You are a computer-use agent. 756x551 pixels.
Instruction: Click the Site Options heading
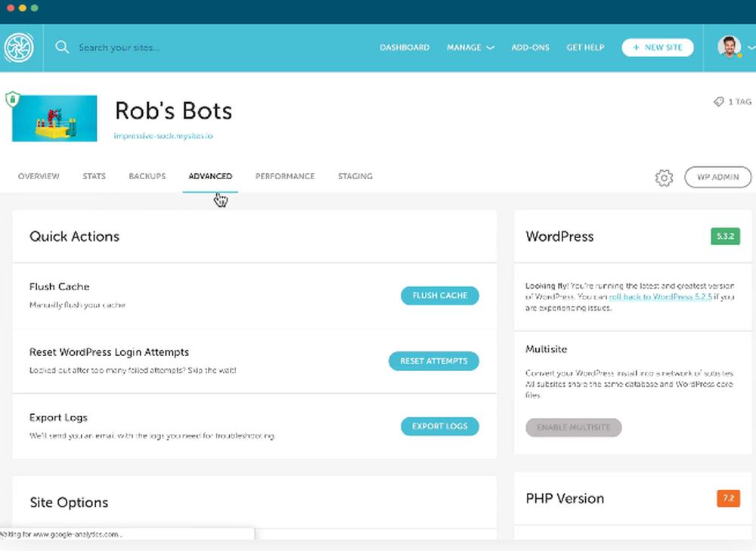pos(69,503)
